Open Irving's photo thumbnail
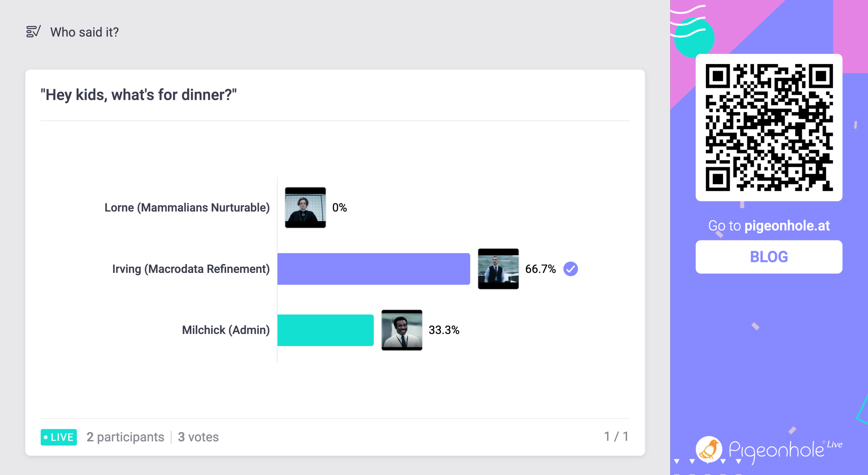Screen dimensions: 868x475 pos(498,269)
